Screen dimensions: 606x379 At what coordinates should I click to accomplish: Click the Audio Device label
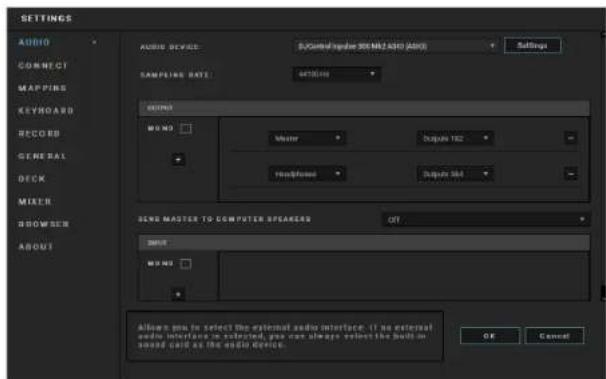pyautogui.click(x=170, y=47)
